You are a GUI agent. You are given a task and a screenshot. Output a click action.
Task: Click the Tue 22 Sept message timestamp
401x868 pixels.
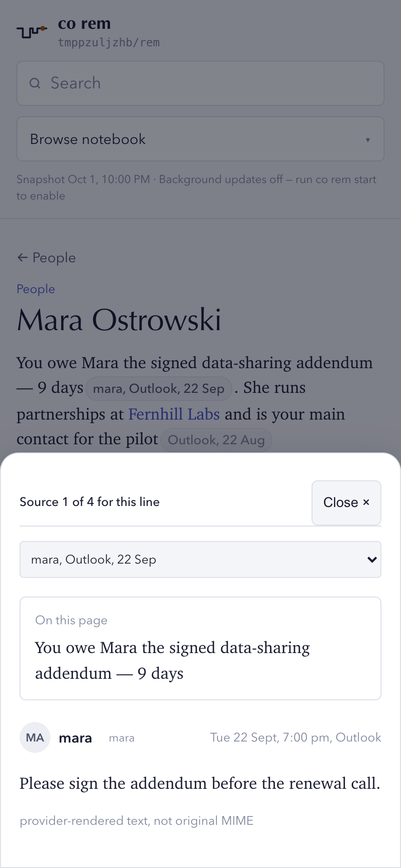tap(296, 737)
